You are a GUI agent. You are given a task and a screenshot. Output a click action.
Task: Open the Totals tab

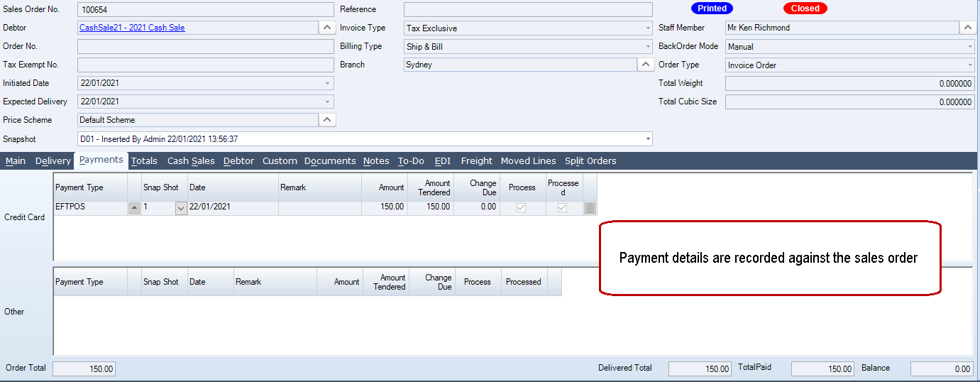(145, 161)
